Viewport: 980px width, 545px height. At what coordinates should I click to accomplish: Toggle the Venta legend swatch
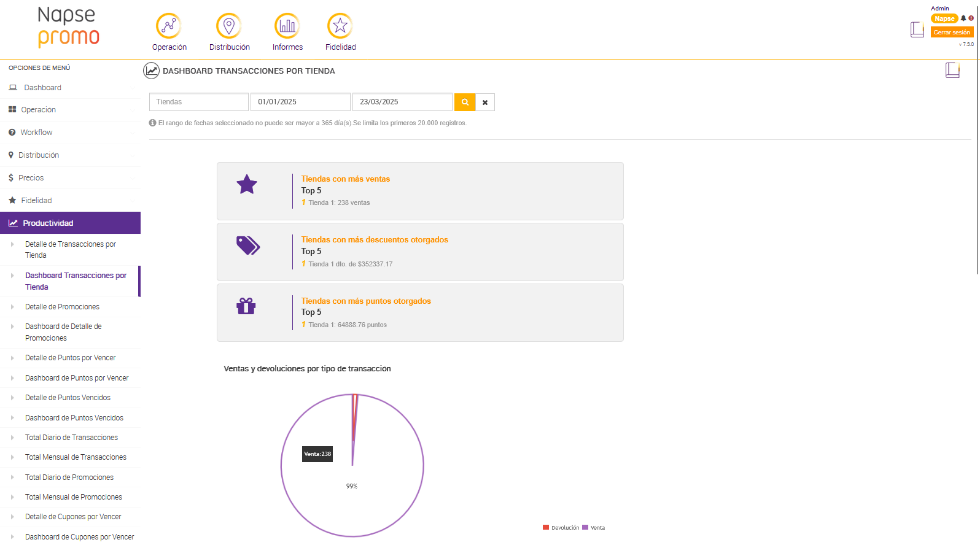[x=585, y=528]
